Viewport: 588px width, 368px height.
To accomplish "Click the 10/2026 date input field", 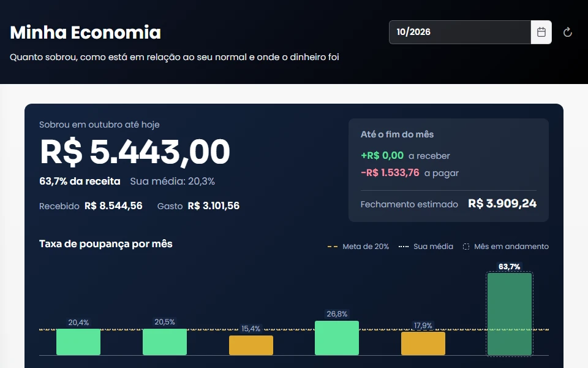I will tap(460, 33).
